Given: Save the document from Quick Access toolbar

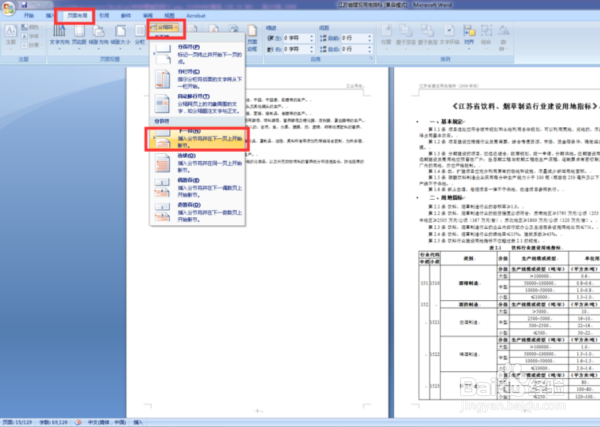Looking at the screenshot, I should pos(24,5).
